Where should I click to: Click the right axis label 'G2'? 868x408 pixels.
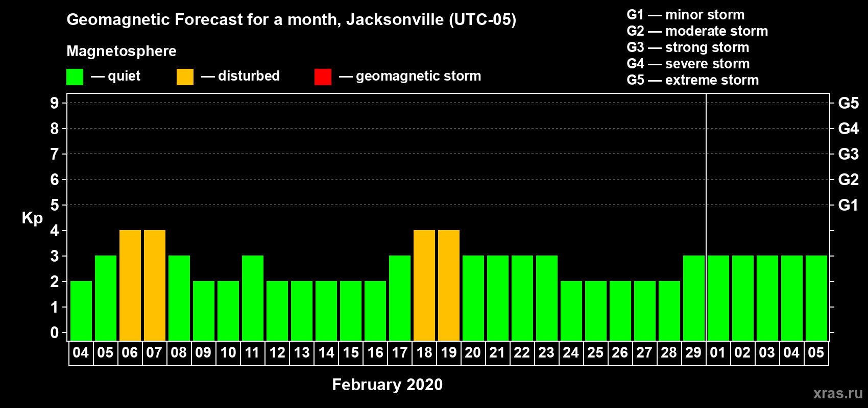coord(849,180)
